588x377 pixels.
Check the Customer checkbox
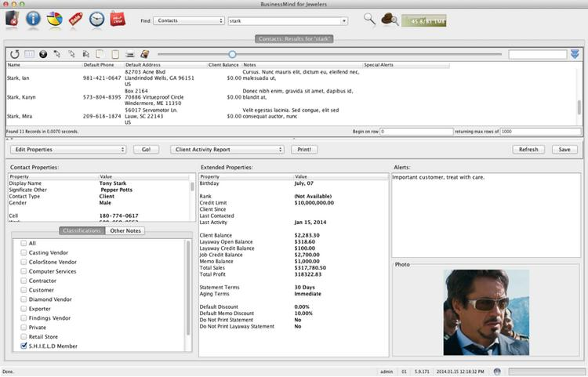(24, 290)
